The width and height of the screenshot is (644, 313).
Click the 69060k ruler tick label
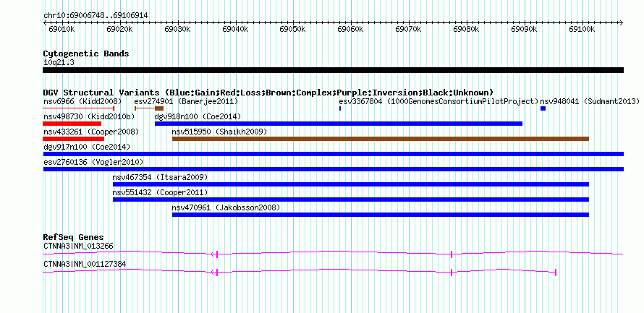coord(350,30)
